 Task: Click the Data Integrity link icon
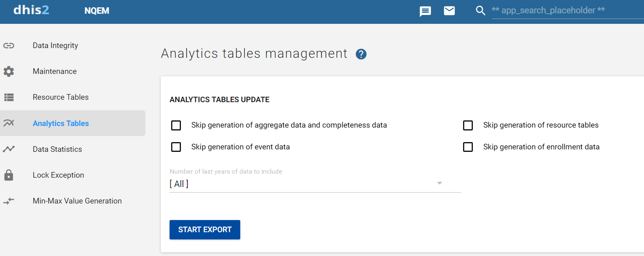[x=9, y=46]
